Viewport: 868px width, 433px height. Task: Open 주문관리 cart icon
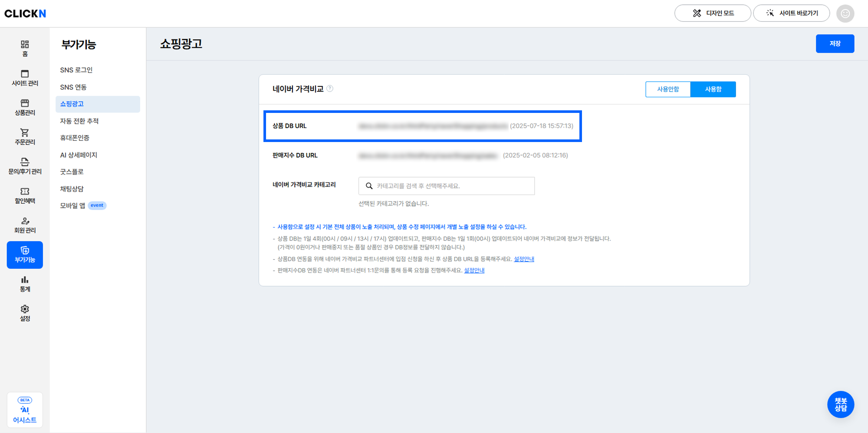click(25, 137)
